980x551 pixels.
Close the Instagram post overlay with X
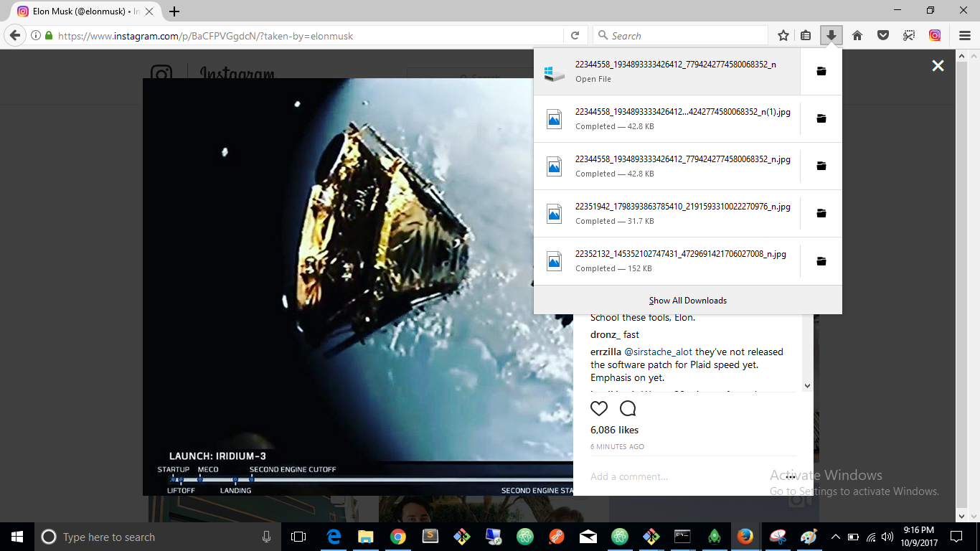(x=938, y=65)
